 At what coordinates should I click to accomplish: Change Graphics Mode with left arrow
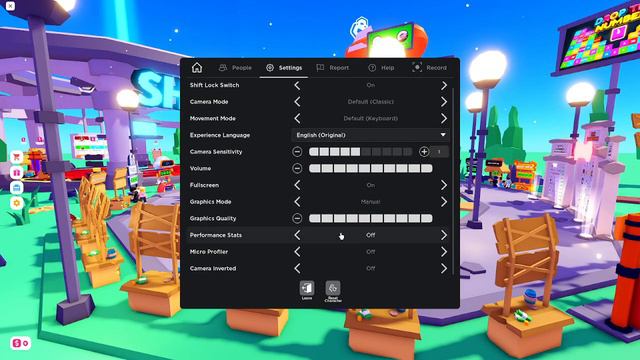click(297, 202)
